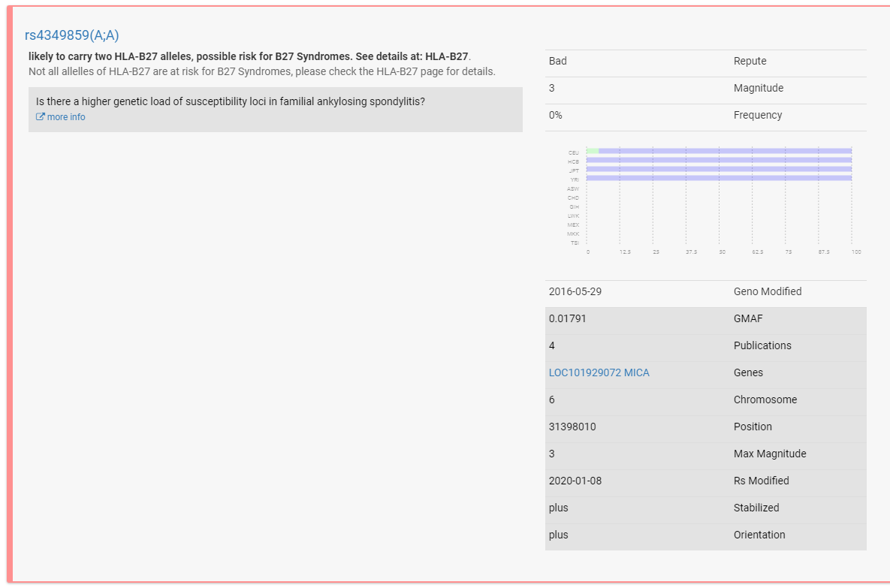Select the position value 31398010

click(572, 427)
